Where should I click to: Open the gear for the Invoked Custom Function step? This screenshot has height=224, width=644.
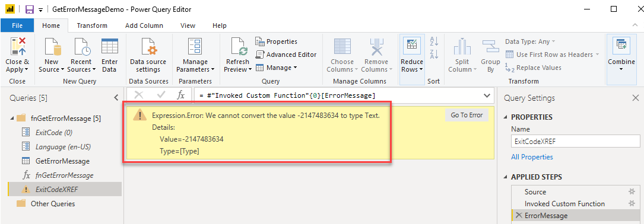(632, 203)
